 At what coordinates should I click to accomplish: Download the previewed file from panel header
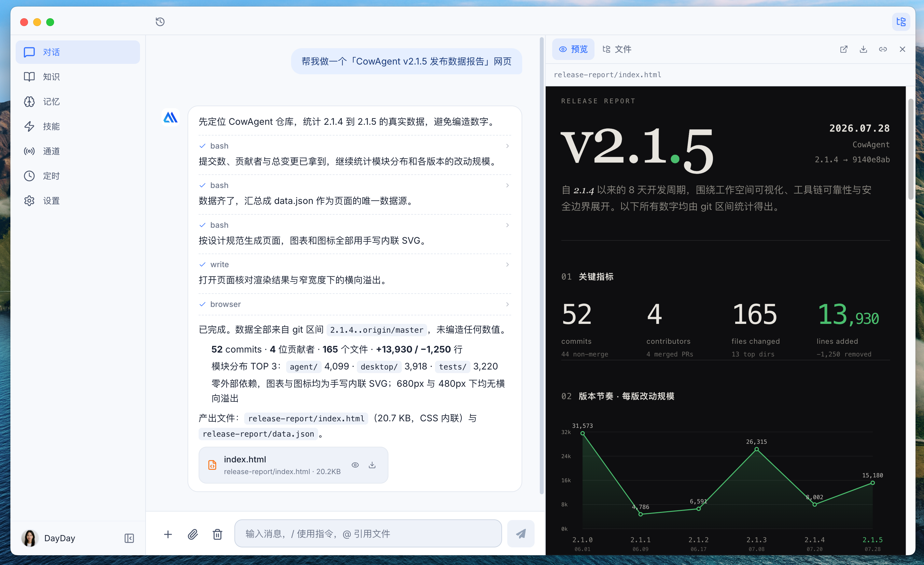point(863,49)
